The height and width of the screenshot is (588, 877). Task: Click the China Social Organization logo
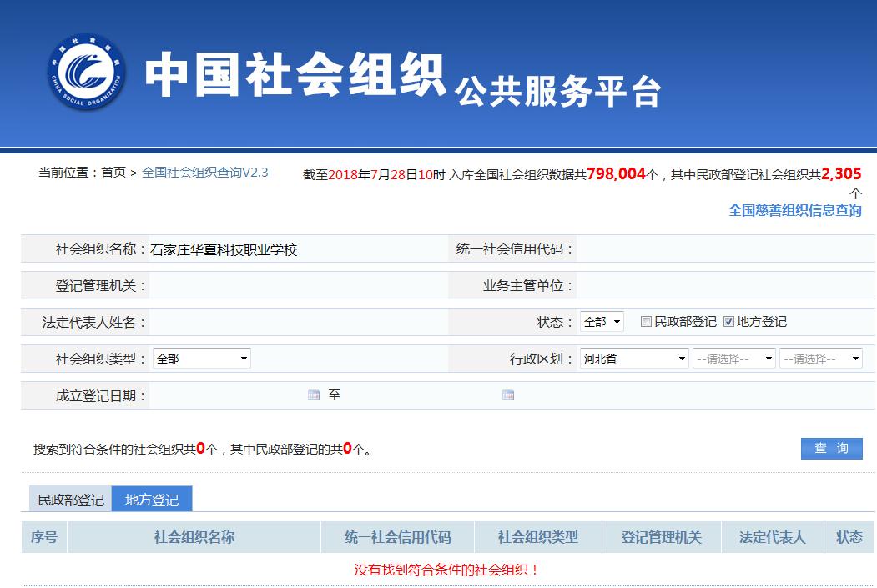[x=86, y=72]
